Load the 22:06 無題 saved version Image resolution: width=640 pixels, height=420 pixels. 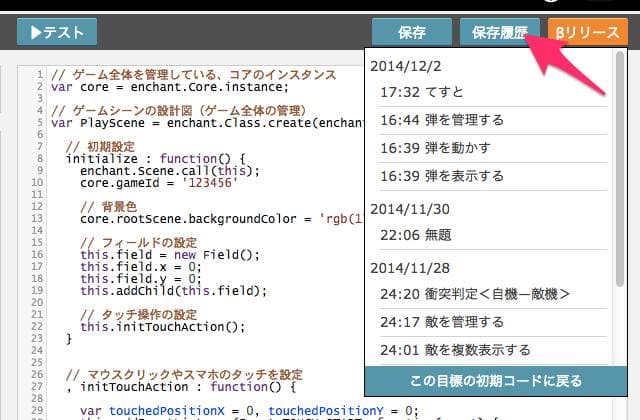[x=490, y=235]
